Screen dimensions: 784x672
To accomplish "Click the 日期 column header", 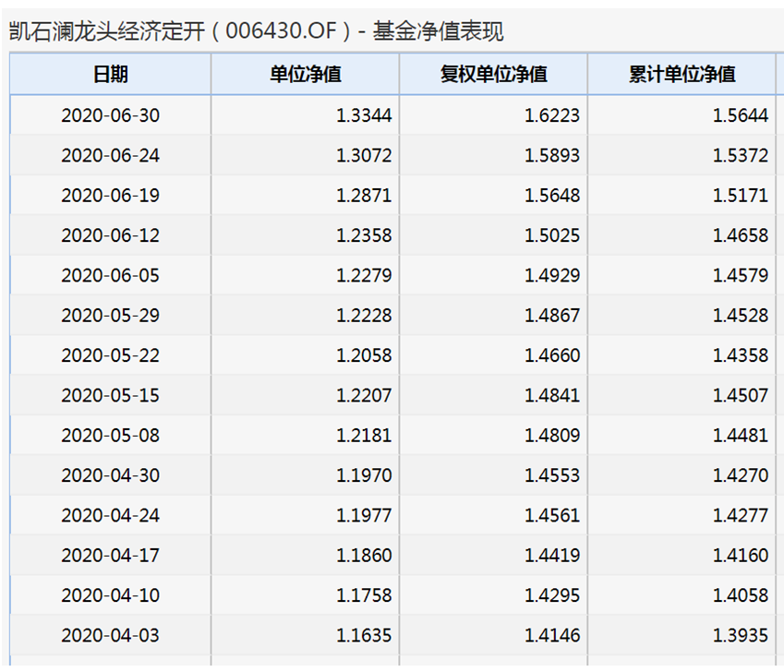I will tap(111, 75).
